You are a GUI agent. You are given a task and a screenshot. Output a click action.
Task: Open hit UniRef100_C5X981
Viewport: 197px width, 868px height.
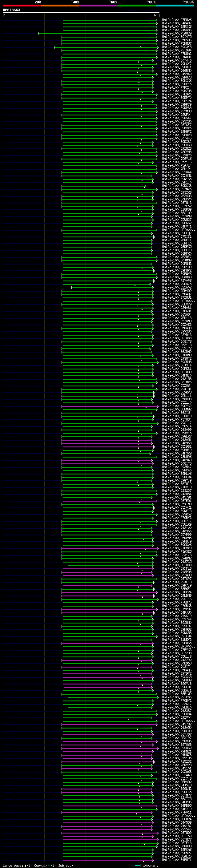176,446
